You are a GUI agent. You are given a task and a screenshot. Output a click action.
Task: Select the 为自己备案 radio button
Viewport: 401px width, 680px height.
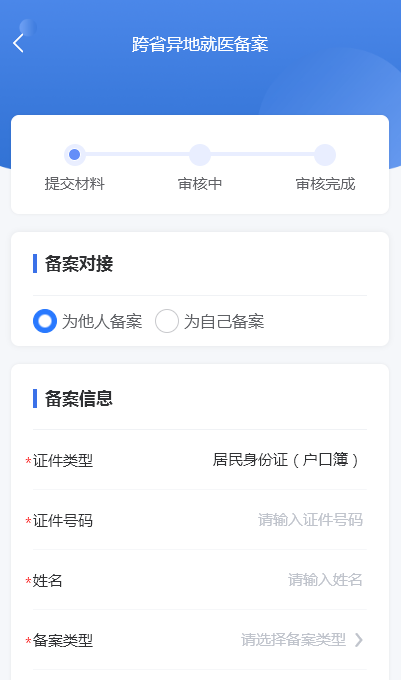(167, 321)
